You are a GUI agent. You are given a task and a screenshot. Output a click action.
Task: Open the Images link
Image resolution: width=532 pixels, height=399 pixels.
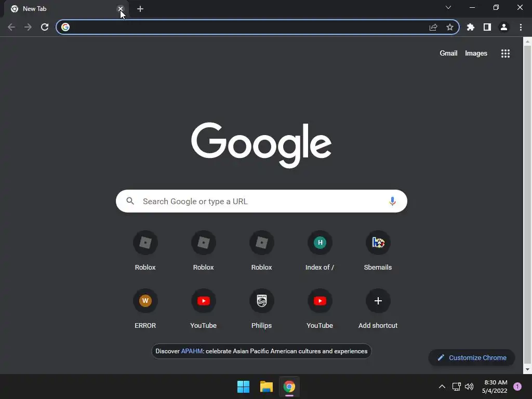[476, 54]
